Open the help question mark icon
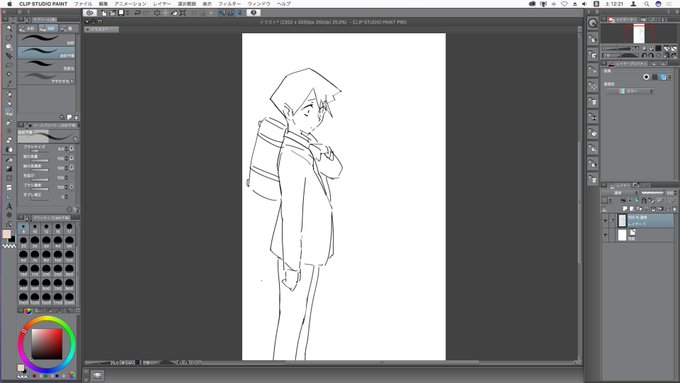 (x=254, y=13)
